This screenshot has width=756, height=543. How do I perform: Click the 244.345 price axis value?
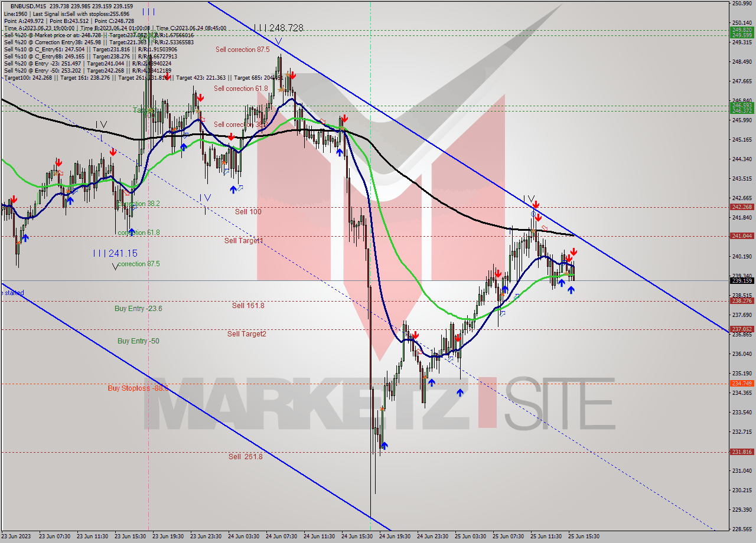742,159
